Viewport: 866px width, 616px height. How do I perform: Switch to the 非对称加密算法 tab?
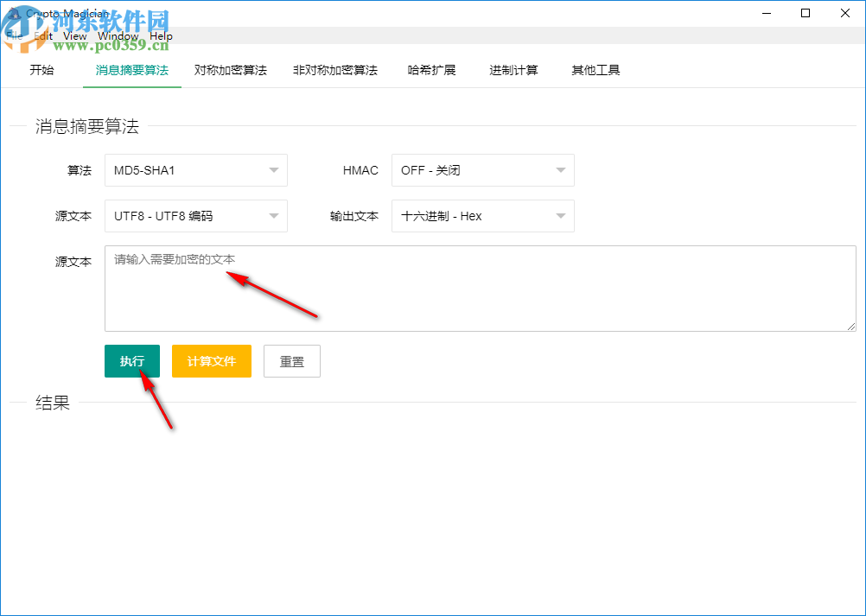point(335,70)
